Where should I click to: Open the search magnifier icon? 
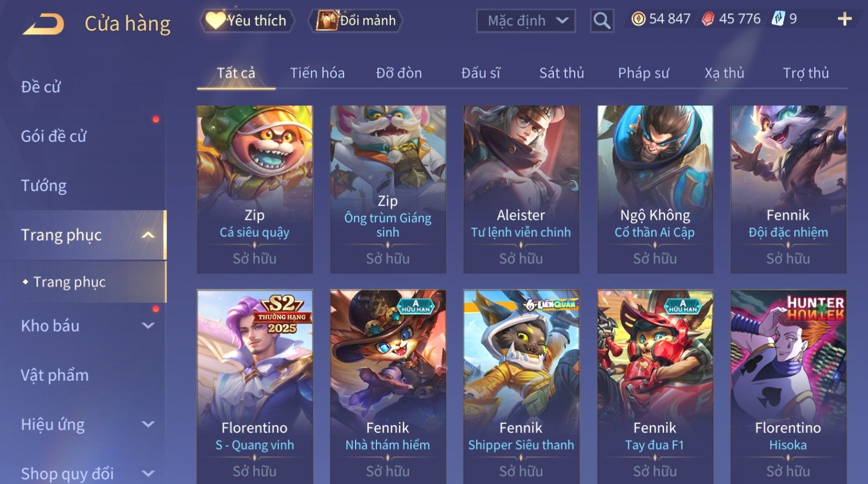pyautogui.click(x=602, y=21)
